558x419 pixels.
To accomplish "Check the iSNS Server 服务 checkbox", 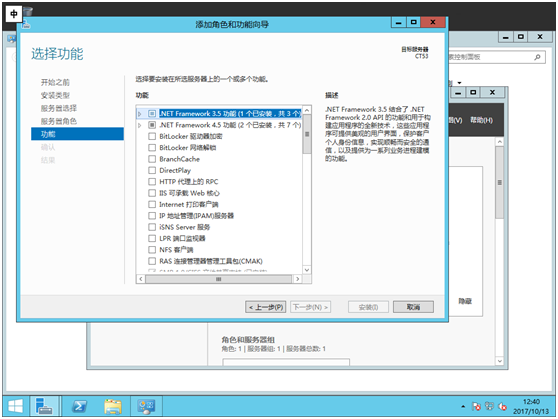I will [152, 227].
